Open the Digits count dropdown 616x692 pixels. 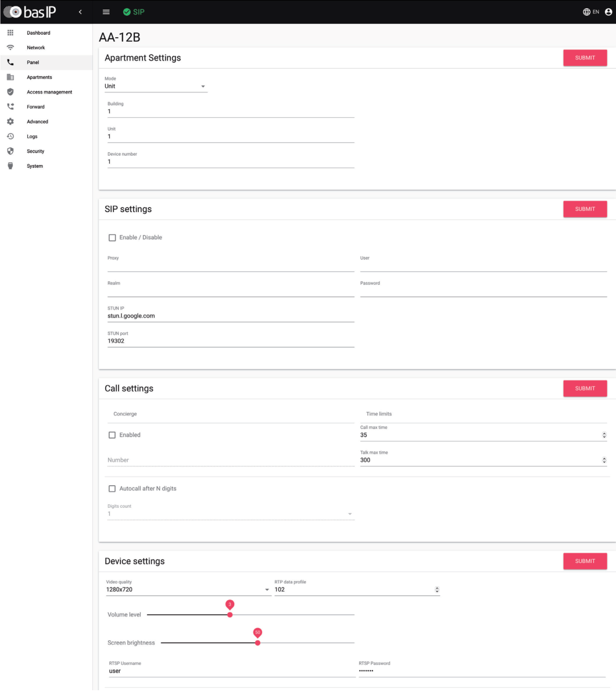click(349, 513)
